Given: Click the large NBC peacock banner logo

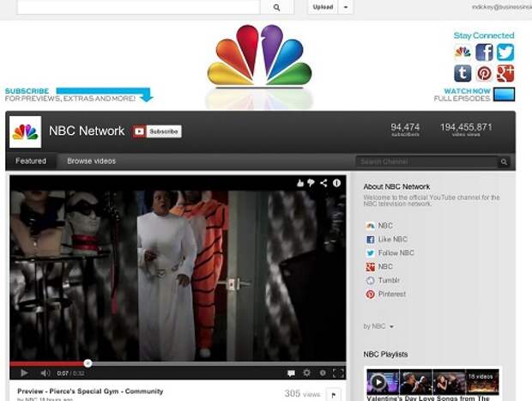Looking at the screenshot, I should [259, 56].
